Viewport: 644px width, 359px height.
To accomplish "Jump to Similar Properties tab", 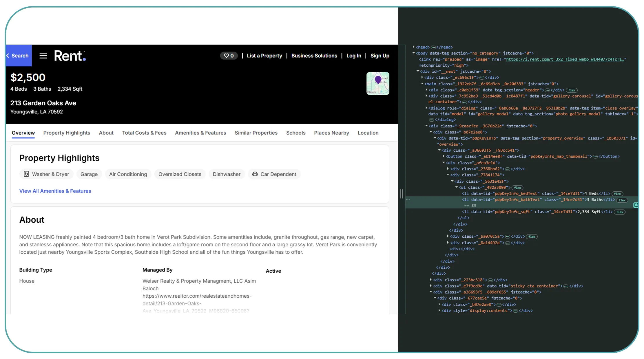I will [x=256, y=133].
